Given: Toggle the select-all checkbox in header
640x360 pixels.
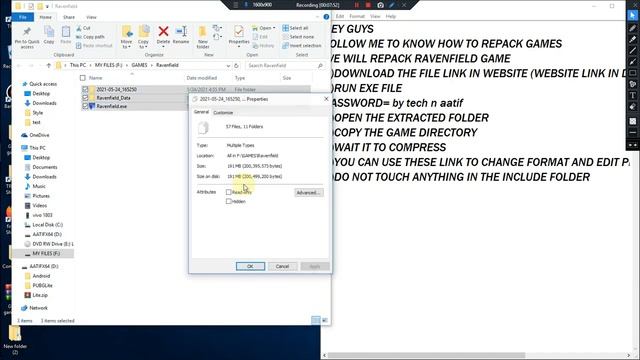Looking at the screenshot, I should (x=83, y=78).
